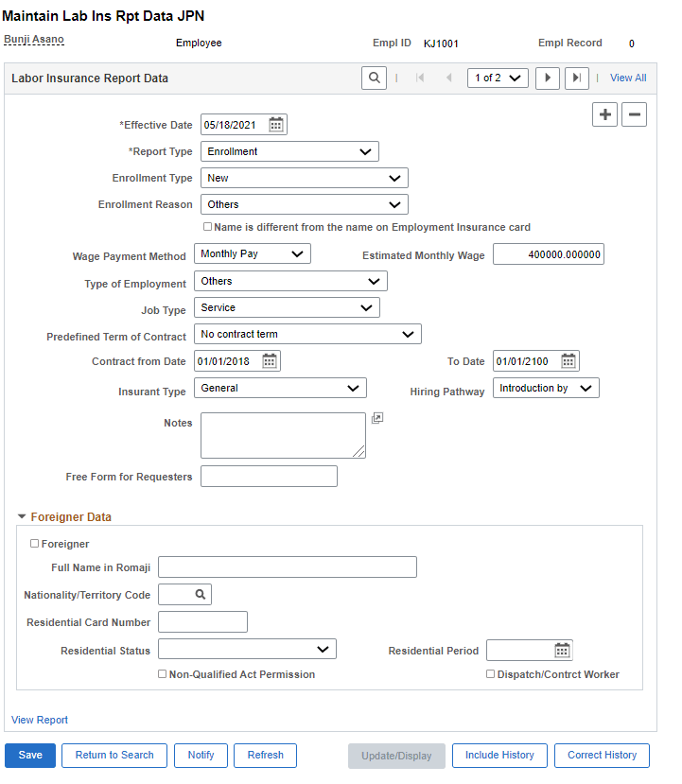The width and height of the screenshot is (682, 784).
Task: Open the View Report link
Action: pos(39,720)
